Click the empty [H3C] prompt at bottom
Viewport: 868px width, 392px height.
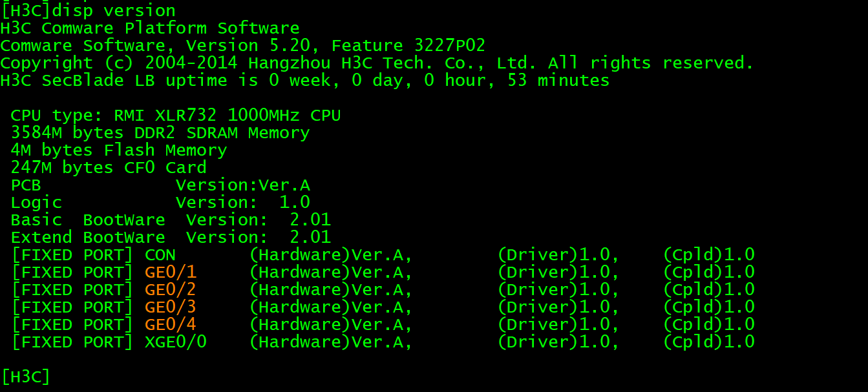26,377
